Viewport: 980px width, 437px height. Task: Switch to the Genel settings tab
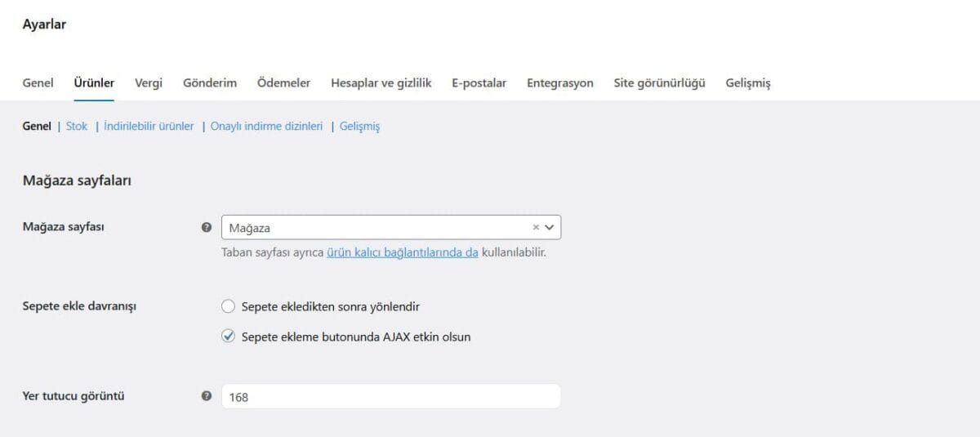tap(38, 83)
